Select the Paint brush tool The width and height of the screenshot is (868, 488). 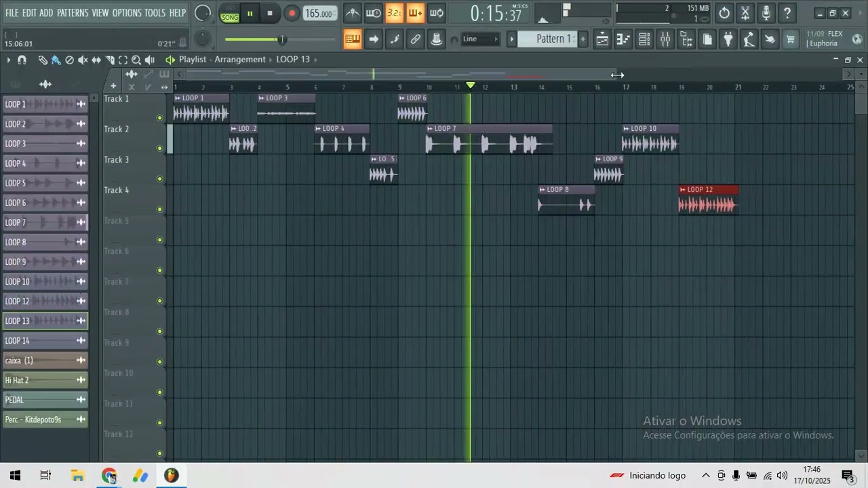(56, 60)
